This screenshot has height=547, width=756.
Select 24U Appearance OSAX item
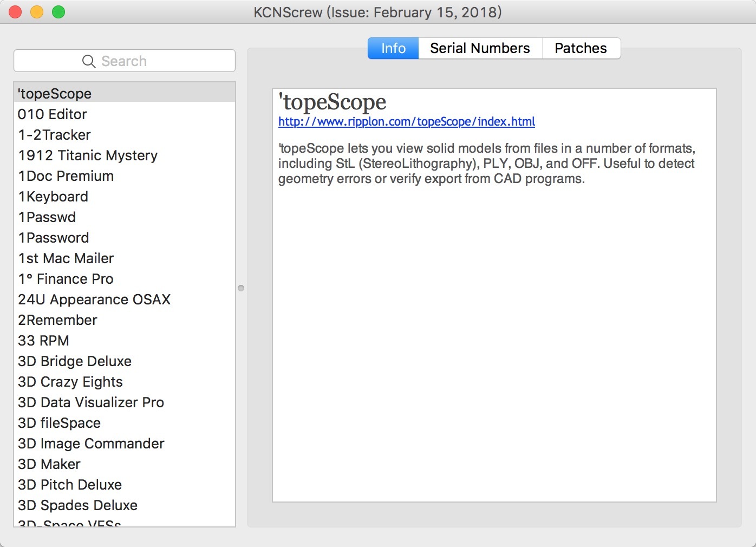coord(94,299)
